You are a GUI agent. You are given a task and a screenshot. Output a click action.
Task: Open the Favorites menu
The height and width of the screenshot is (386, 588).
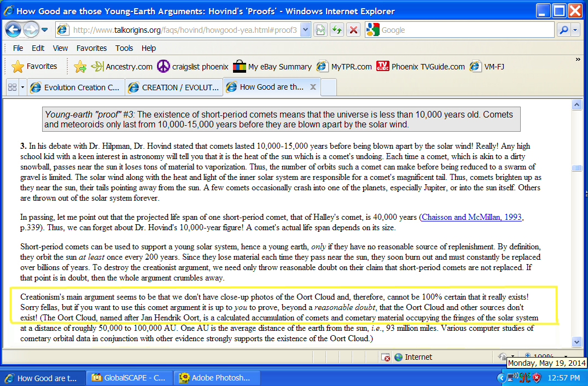click(91, 48)
